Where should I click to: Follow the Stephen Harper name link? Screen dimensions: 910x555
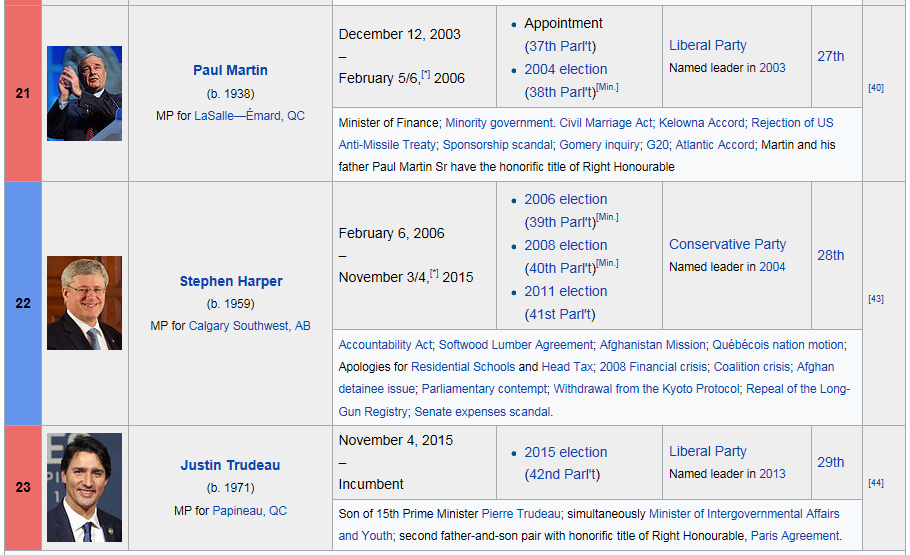tap(230, 281)
